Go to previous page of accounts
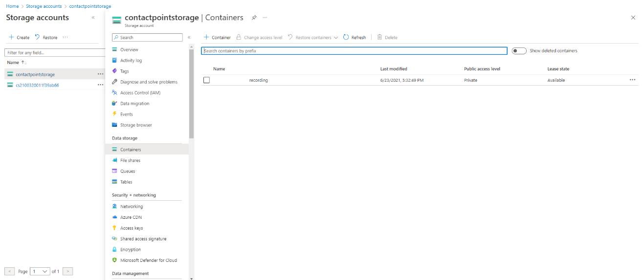The width and height of the screenshot is (644, 280). coord(9,271)
